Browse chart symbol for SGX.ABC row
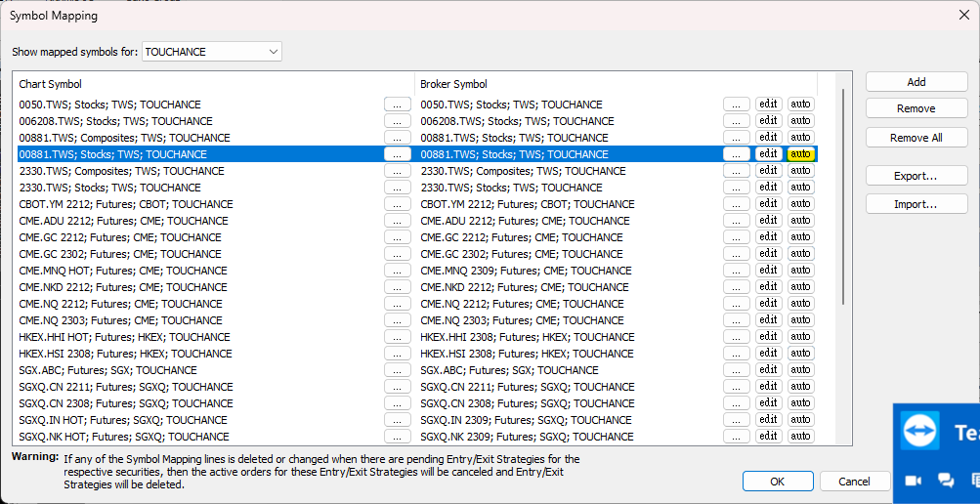Screen dimensions: 980x504 coord(398,370)
